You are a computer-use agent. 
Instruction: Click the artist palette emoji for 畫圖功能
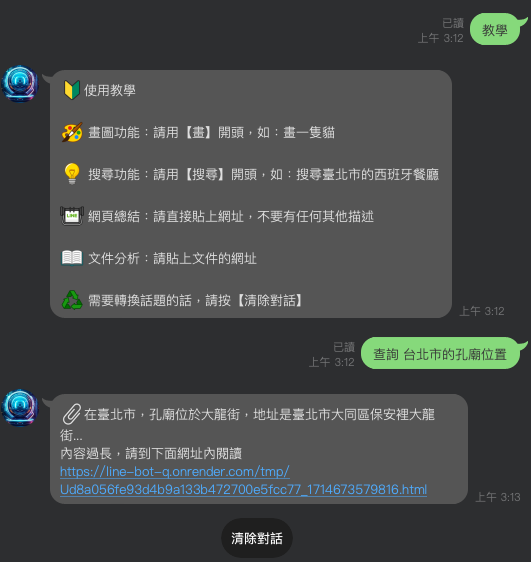[72, 132]
